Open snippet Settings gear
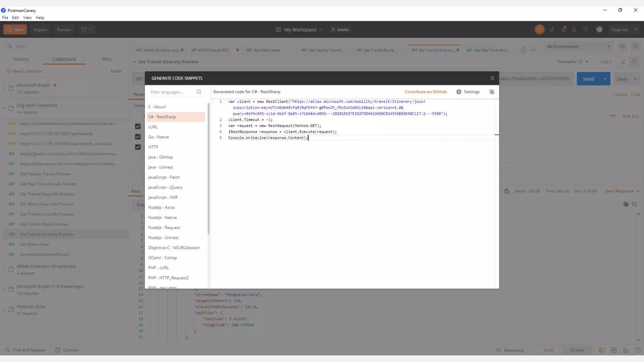The image size is (644, 362). [459, 92]
